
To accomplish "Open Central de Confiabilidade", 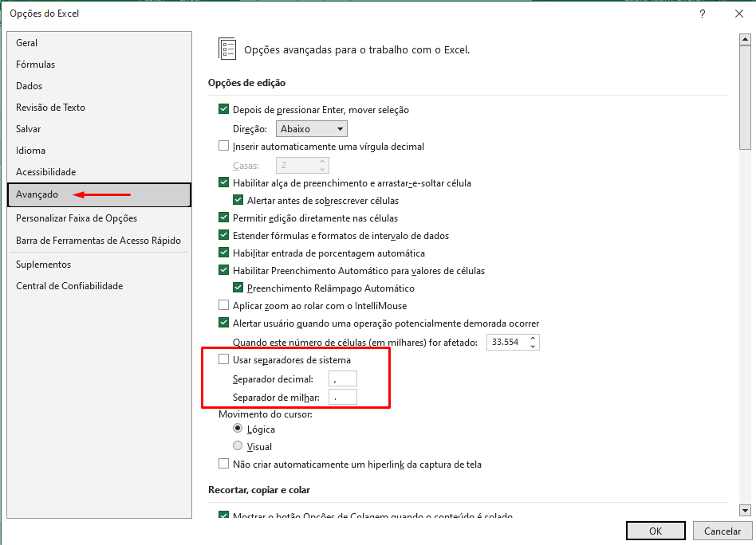I will (100, 286).
